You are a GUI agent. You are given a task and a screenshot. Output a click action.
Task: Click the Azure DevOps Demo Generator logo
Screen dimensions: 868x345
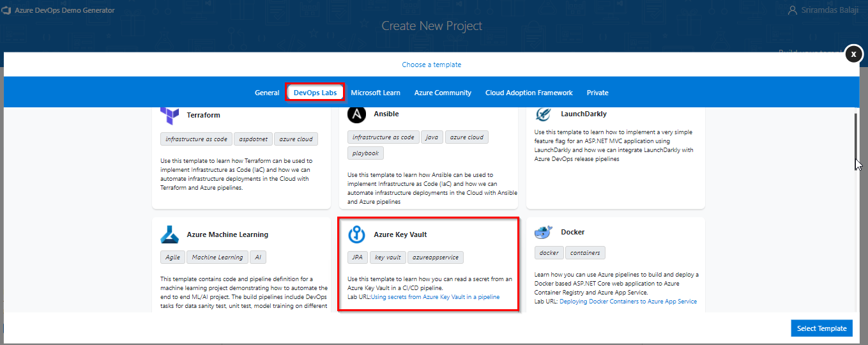[5, 11]
